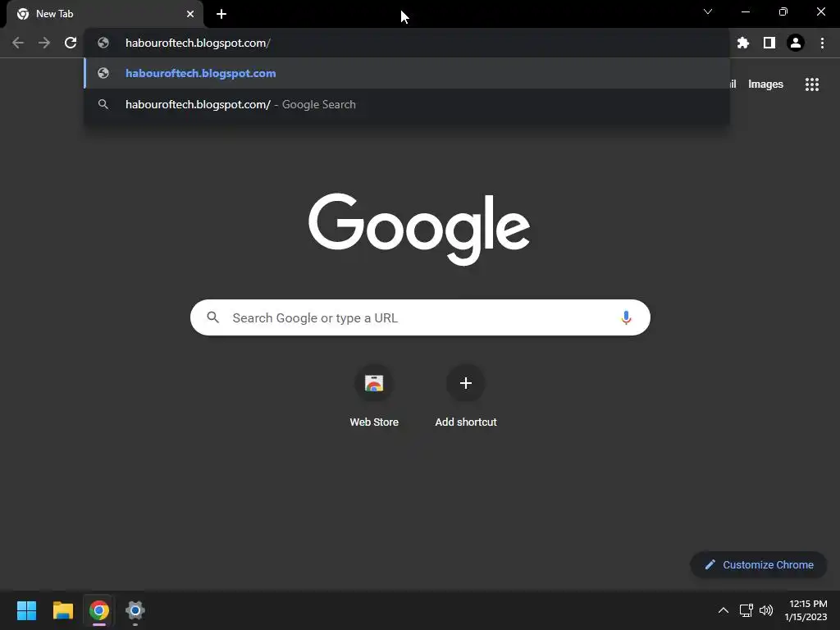This screenshot has width=840, height=630.
Task: Toggle the side panel icon
Action: coord(769,43)
